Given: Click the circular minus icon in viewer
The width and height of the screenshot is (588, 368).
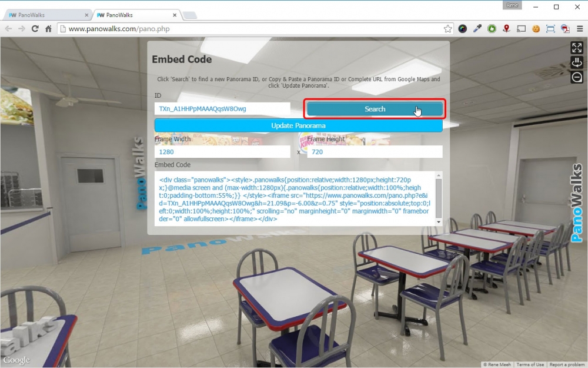Looking at the screenshot, I should [x=577, y=77].
